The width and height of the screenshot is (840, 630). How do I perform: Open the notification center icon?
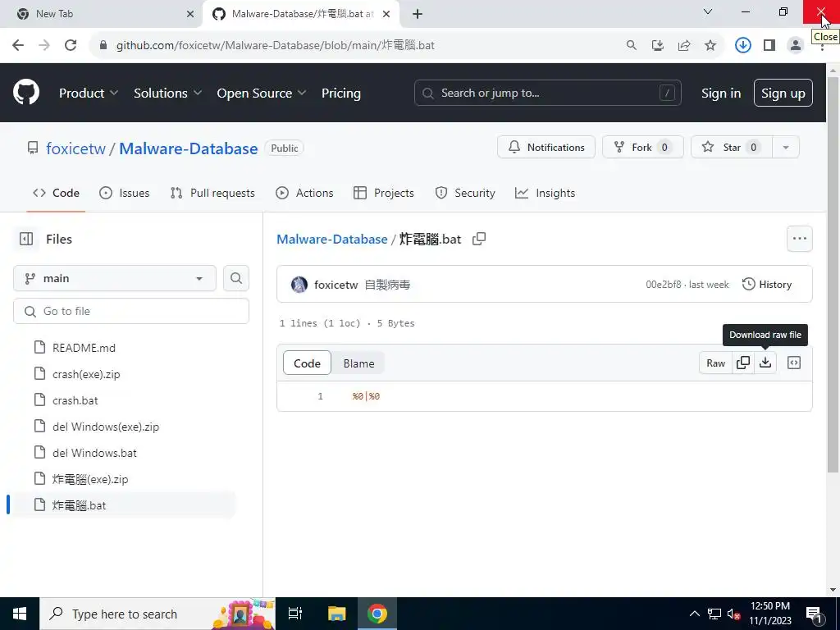click(x=815, y=614)
